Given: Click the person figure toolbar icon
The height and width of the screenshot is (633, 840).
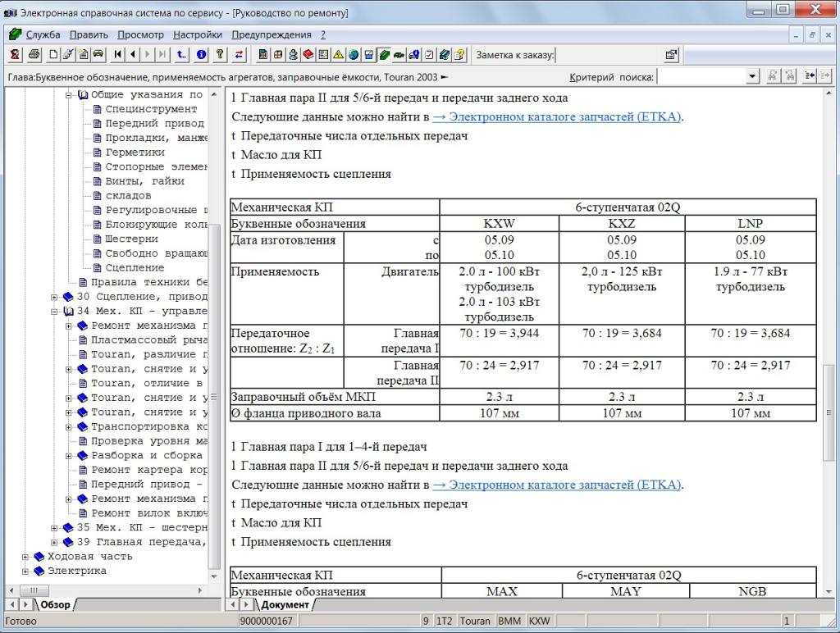Looking at the screenshot, I should click(x=293, y=55).
